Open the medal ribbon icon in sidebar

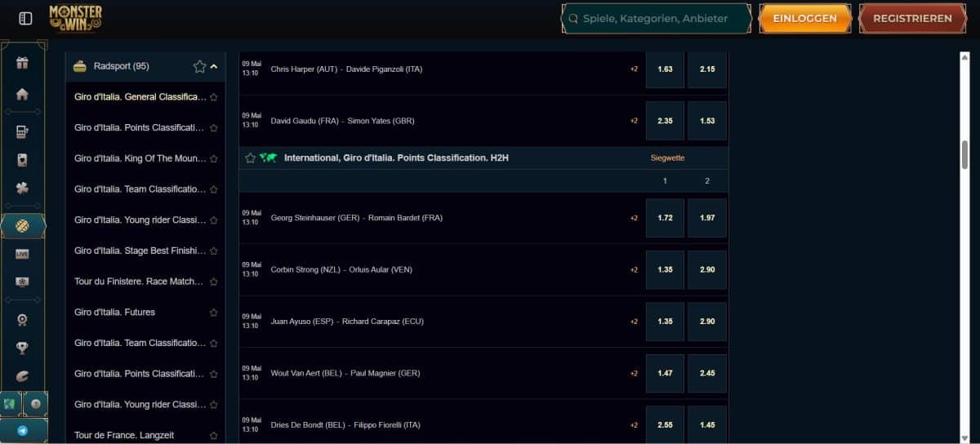tap(23, 320)
